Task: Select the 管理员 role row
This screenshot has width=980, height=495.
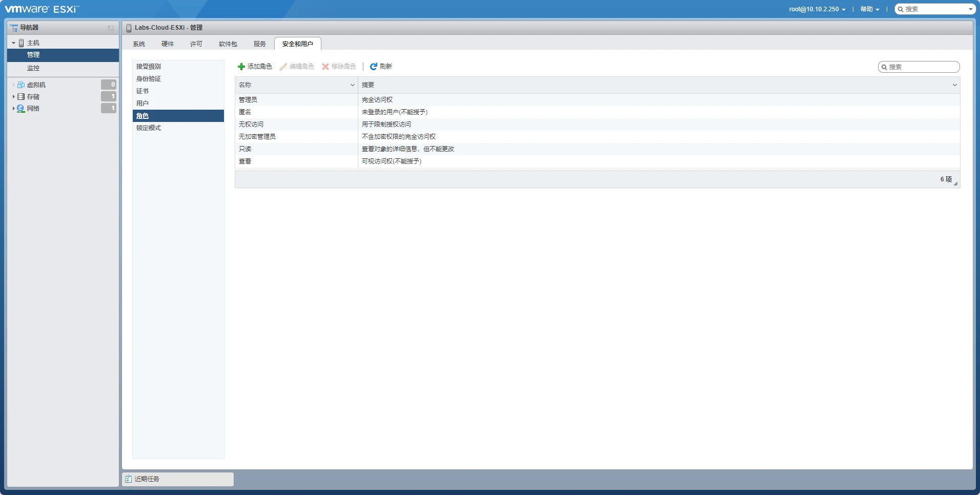Action: tap(248, 100)
